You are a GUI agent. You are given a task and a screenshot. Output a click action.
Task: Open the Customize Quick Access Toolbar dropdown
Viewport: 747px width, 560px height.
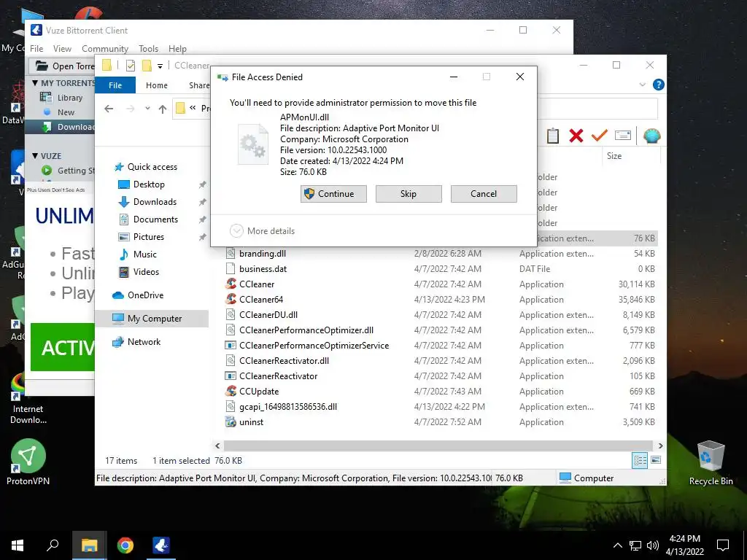(x=160, y=66)
